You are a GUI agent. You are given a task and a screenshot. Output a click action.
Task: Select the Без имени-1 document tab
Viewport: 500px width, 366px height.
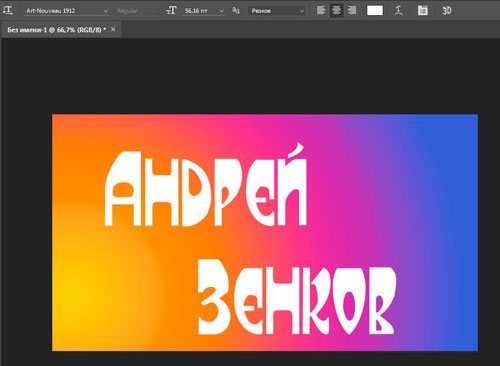click(56, 30)
